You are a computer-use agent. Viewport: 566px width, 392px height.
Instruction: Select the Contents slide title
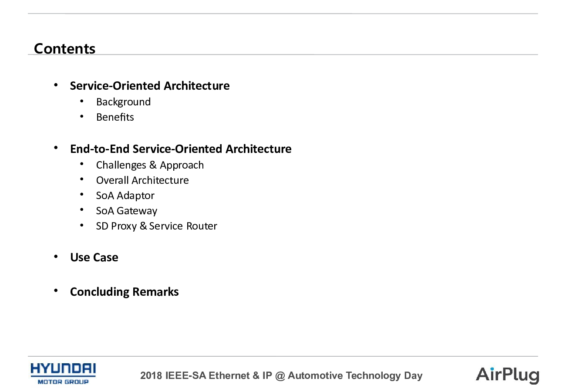pyautogui.click(x=64, y=48)
